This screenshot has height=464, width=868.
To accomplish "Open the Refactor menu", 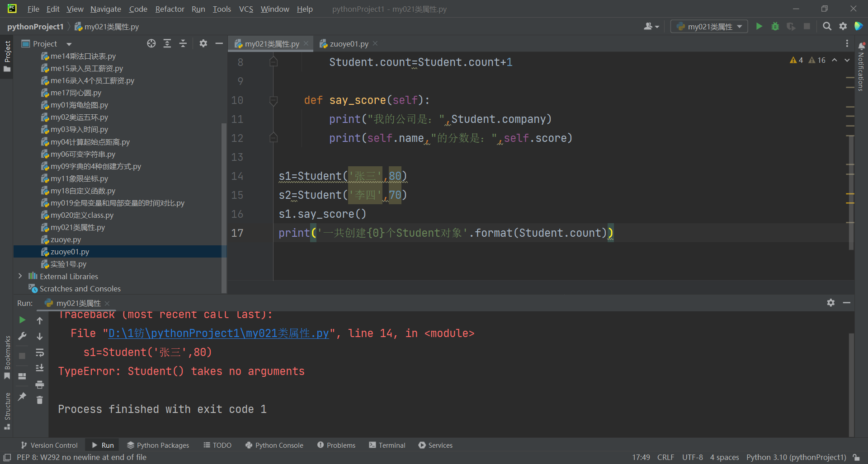I will pyautogui.click(x=170, y=9).
